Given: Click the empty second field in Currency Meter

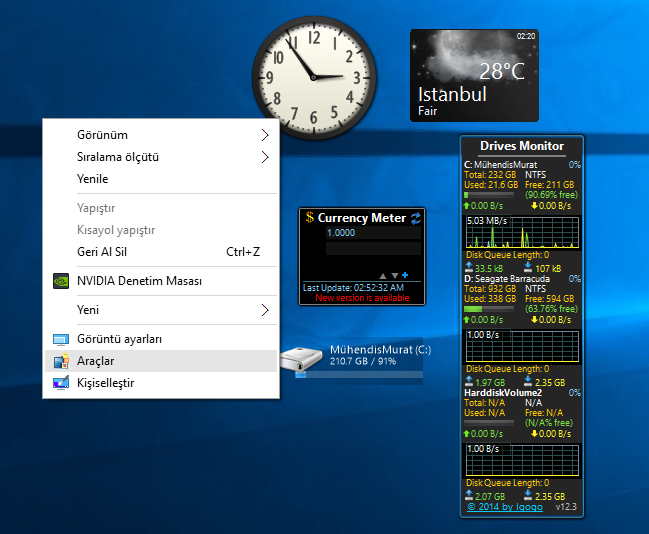Looking at the screenshot, I should click(x=373, y=248).
